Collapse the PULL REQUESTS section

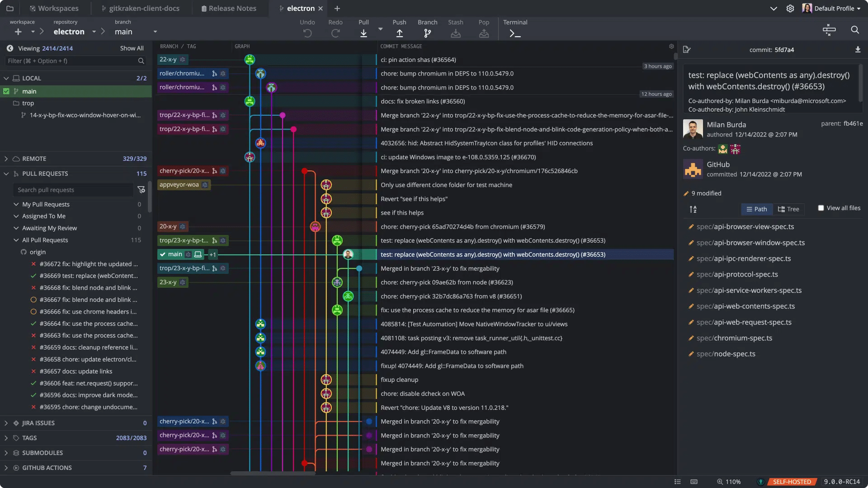(6, 174)
